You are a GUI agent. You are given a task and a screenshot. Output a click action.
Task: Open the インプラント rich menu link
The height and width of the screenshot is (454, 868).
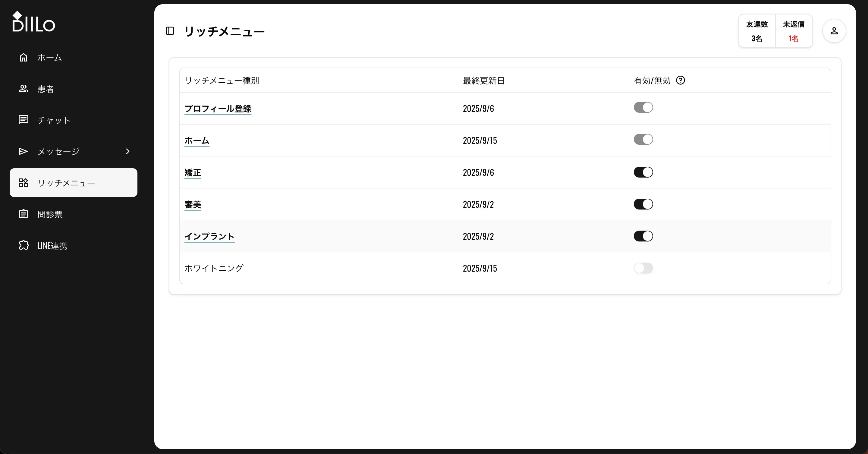tap(209, 236)
